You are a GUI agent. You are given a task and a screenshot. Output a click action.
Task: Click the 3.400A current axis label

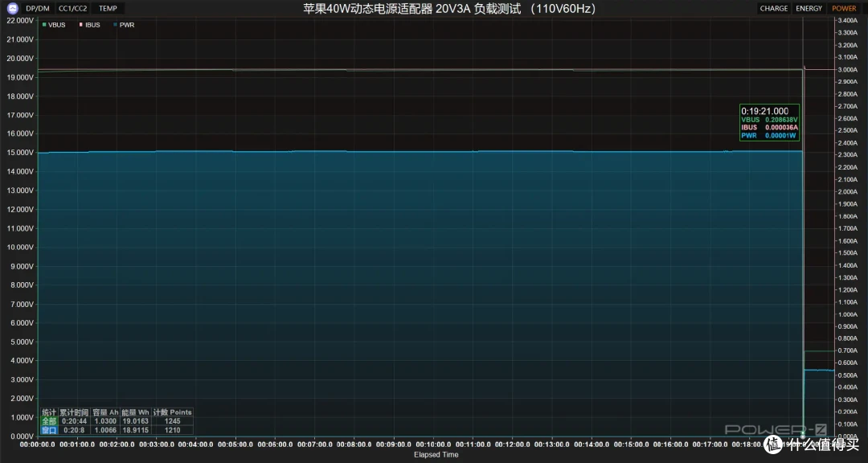point(850,20)
